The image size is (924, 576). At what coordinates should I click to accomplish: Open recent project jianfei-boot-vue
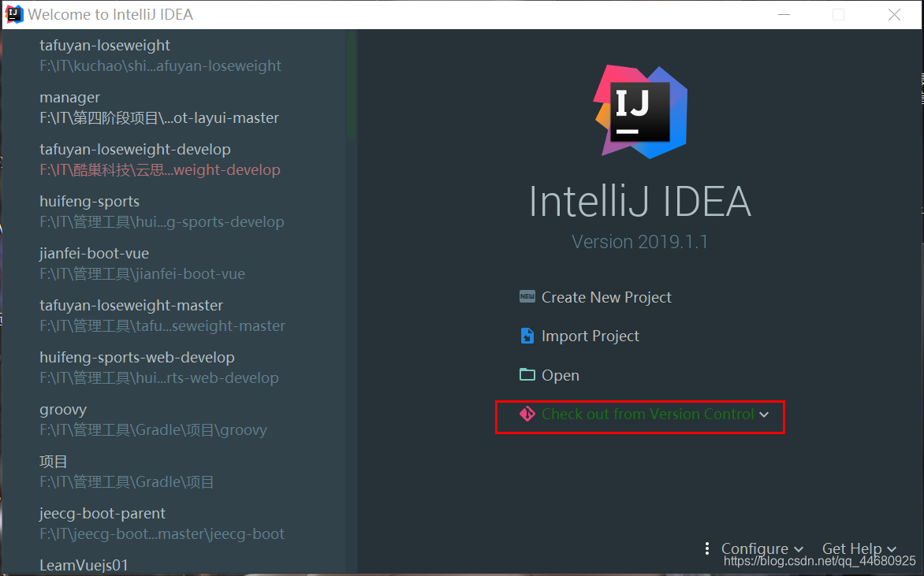95,253
